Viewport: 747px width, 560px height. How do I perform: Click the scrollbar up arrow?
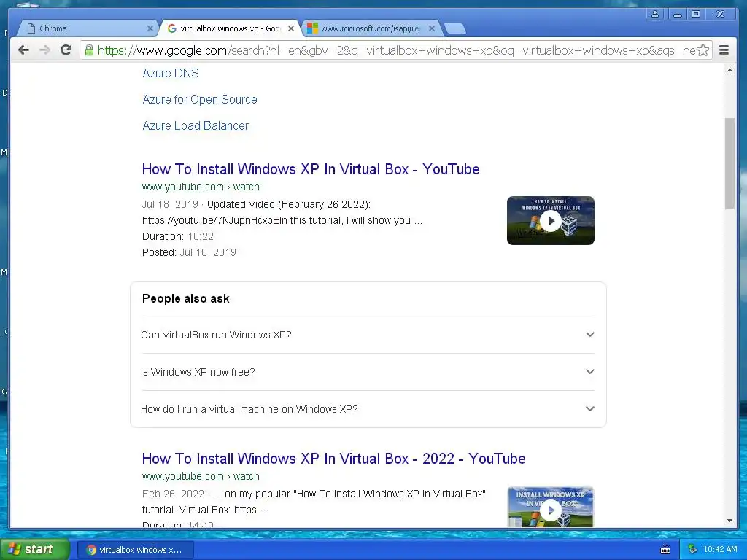click(x=729, y=71)
